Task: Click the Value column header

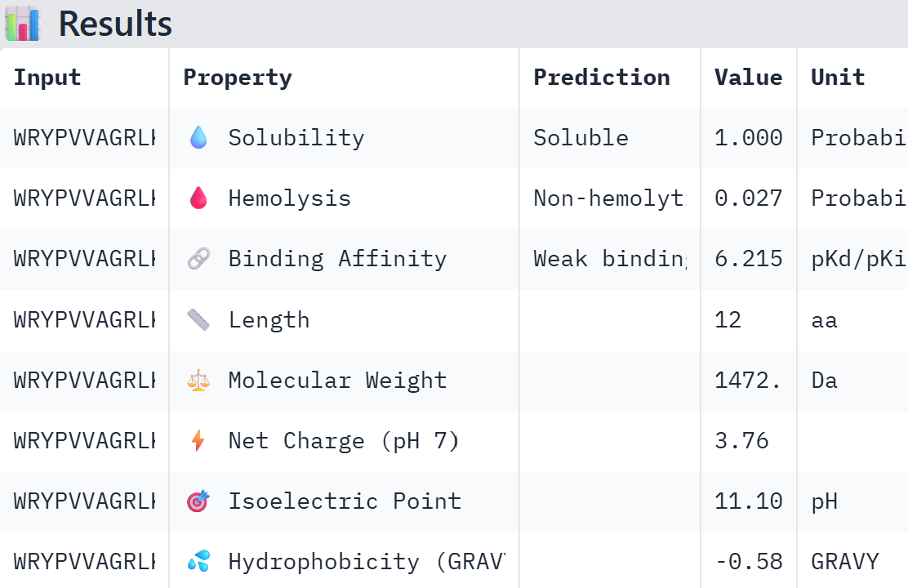Action: (x=748, y=78)
